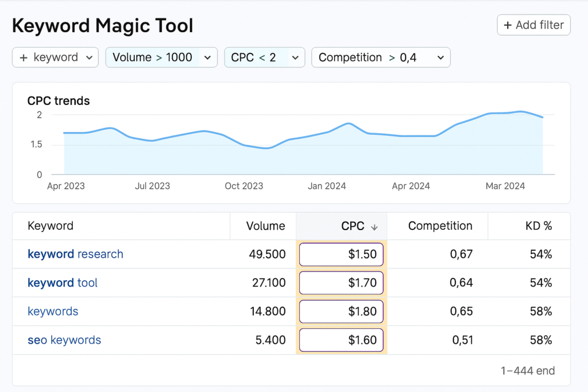Click the Jul 2023 axis label

click(x=152, y=187)
